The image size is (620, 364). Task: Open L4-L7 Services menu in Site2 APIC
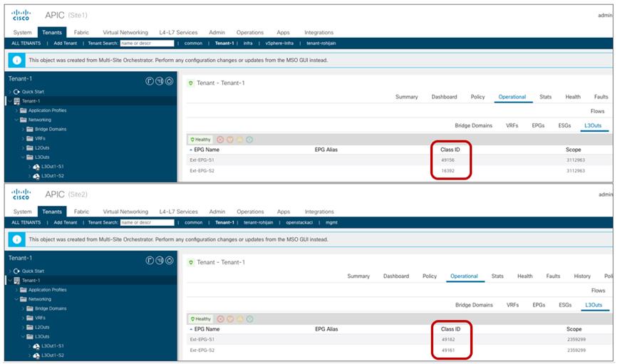(x=178, y=212)
